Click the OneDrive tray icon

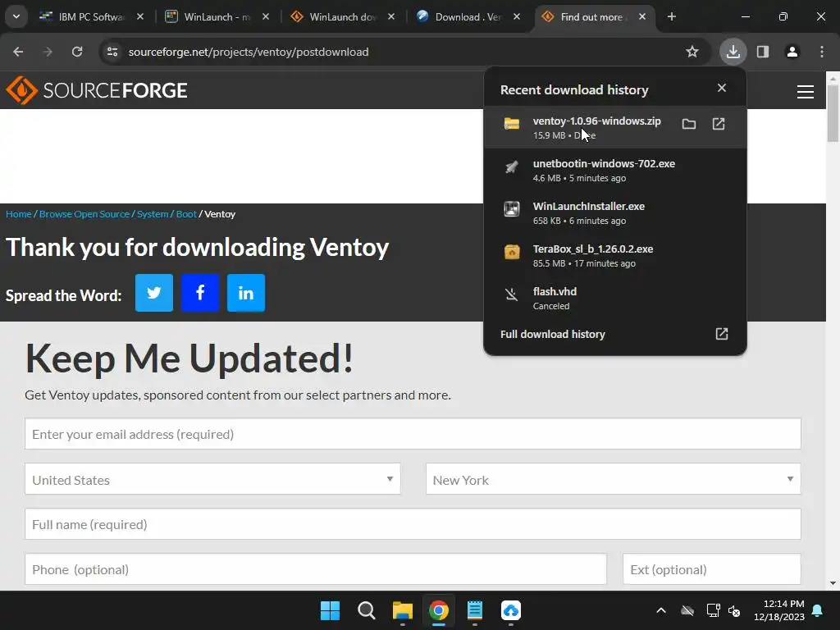pos(687,610)
